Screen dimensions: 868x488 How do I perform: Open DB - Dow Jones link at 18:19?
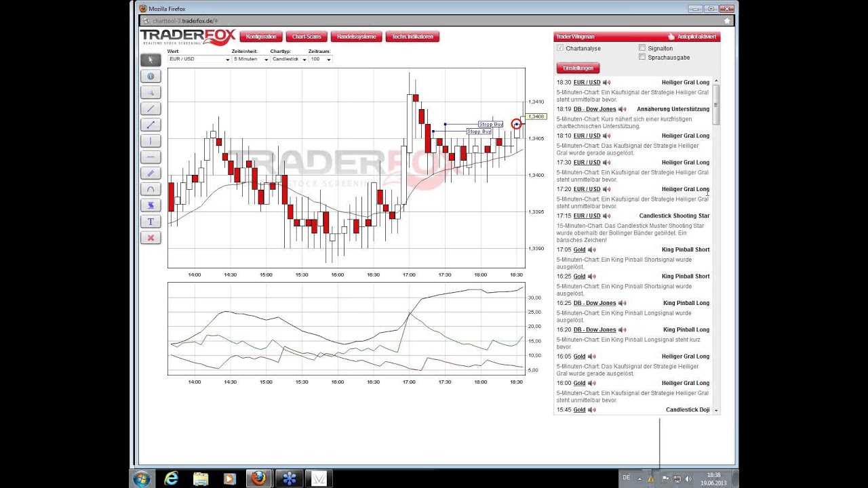coord(595,109)
